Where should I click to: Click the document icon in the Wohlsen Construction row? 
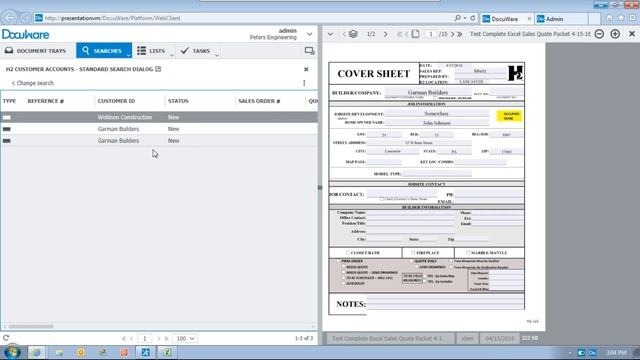click(x=7, y=118)
